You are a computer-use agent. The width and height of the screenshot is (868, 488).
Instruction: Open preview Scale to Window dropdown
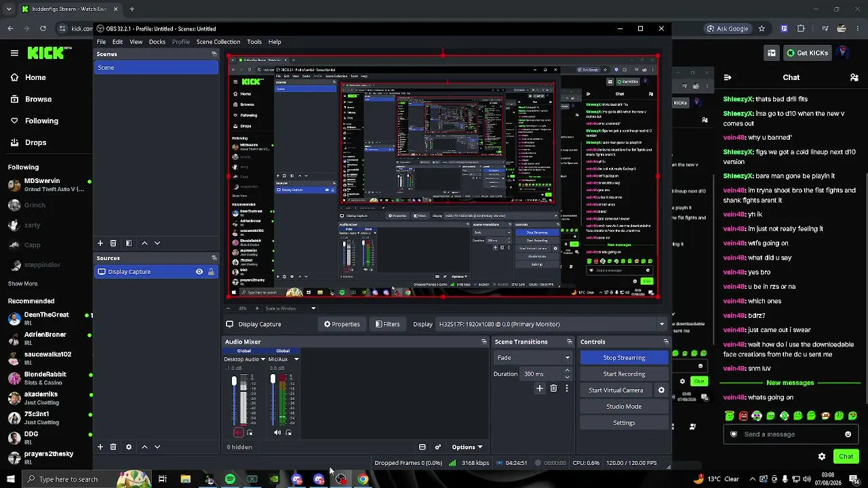point(290,308)
